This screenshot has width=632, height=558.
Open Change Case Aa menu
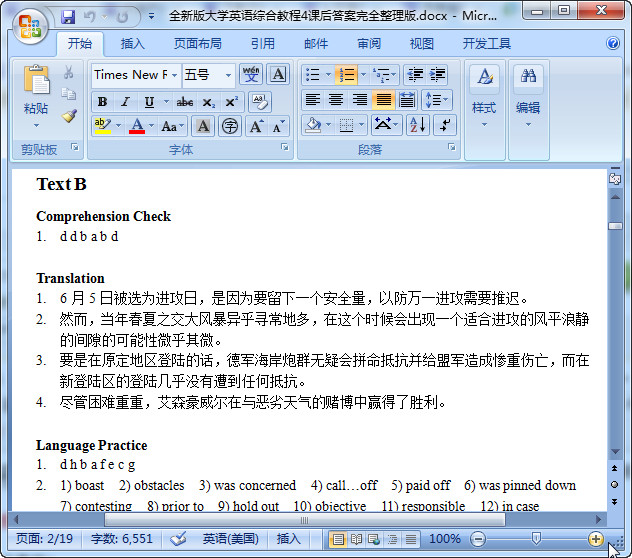[x=173, y=126]
